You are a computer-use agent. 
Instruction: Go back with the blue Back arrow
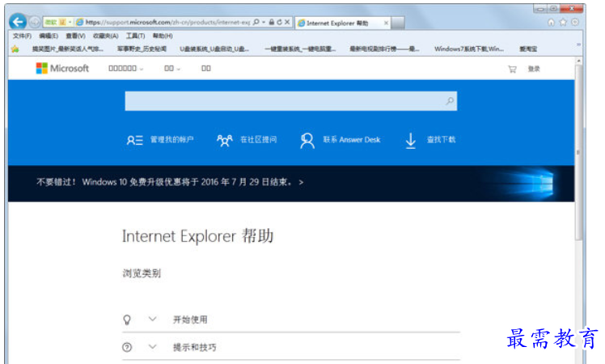point(18,22)
